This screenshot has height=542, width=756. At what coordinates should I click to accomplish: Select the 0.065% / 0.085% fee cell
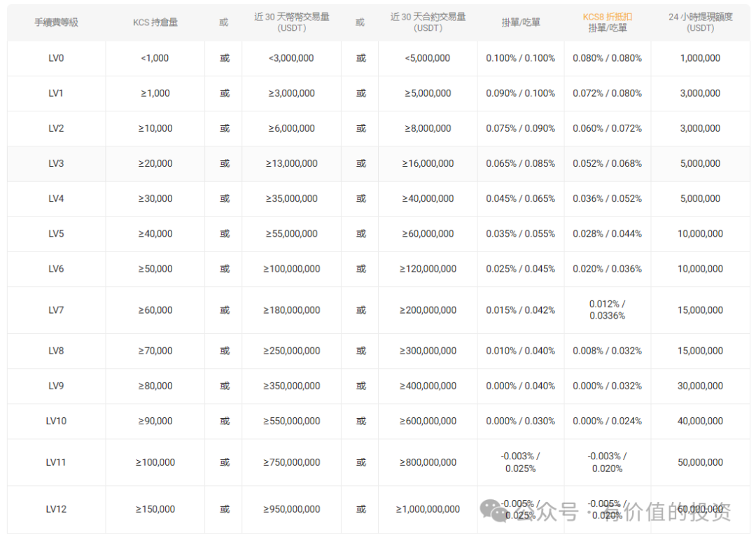(521, 163)
